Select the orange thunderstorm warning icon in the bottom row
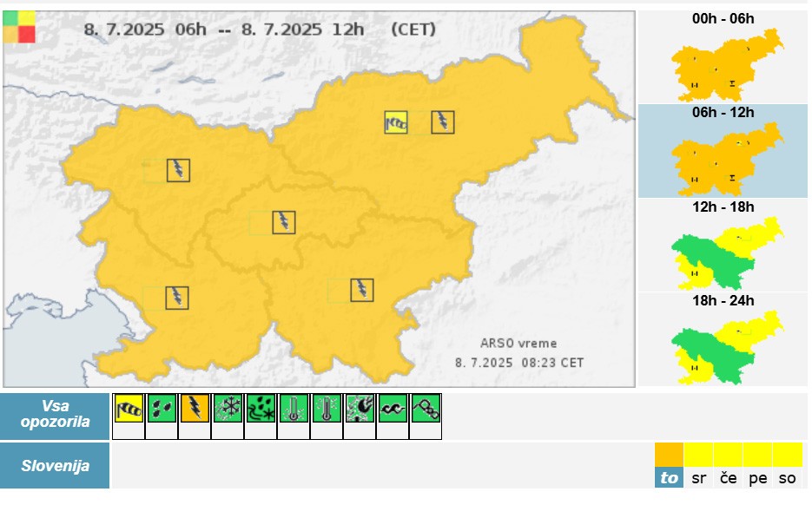Image resolution: width=812 pixels, height=505 pixels. click(195, 408)
